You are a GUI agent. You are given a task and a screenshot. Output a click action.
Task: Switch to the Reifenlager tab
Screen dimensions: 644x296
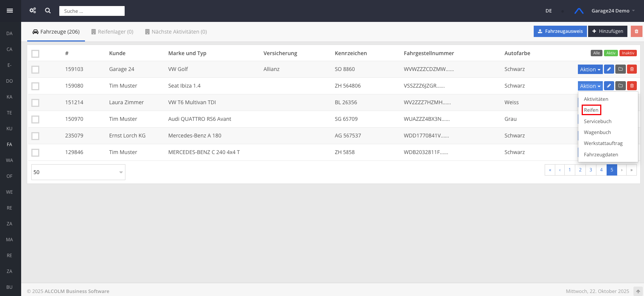click(x=112, y=32)
